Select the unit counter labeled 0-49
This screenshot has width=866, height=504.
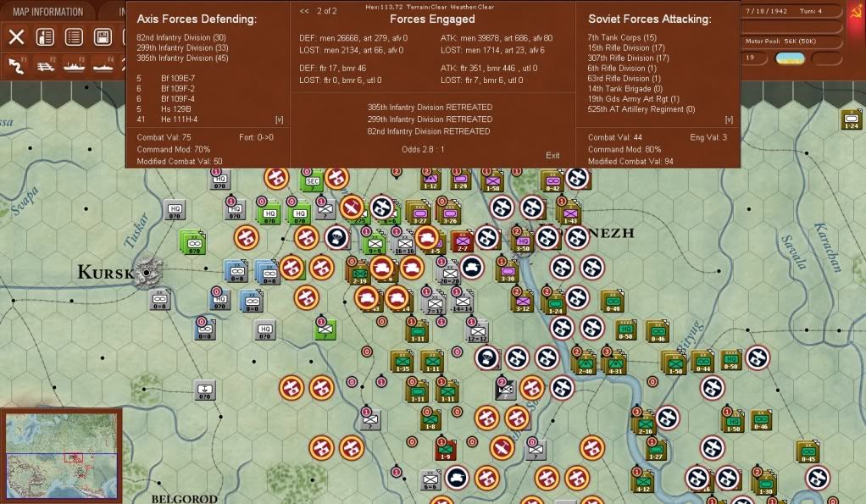(613, 302)
